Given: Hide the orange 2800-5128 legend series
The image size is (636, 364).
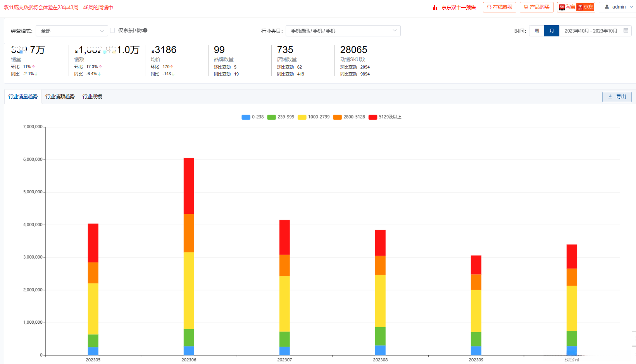Looking at the screenshot, I should pos(349,117).
